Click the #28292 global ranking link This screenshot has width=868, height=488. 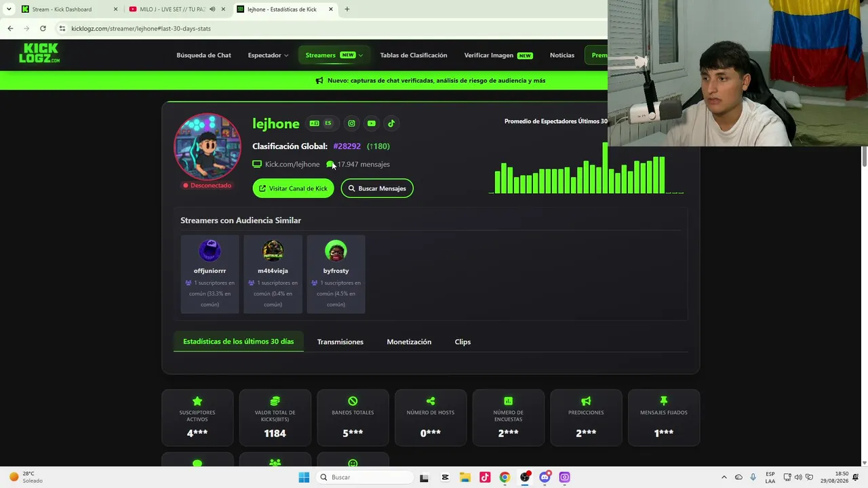347,146
